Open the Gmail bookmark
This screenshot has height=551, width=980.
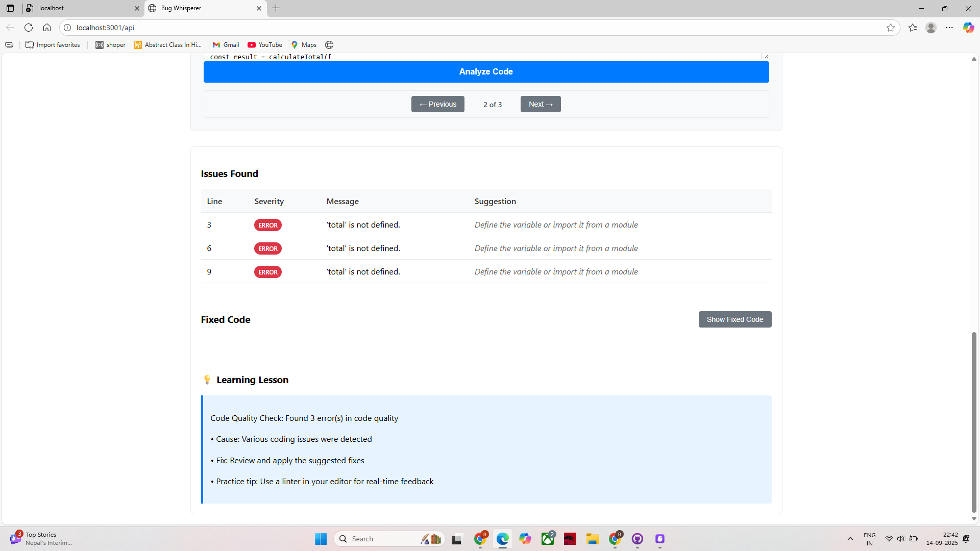226,45
